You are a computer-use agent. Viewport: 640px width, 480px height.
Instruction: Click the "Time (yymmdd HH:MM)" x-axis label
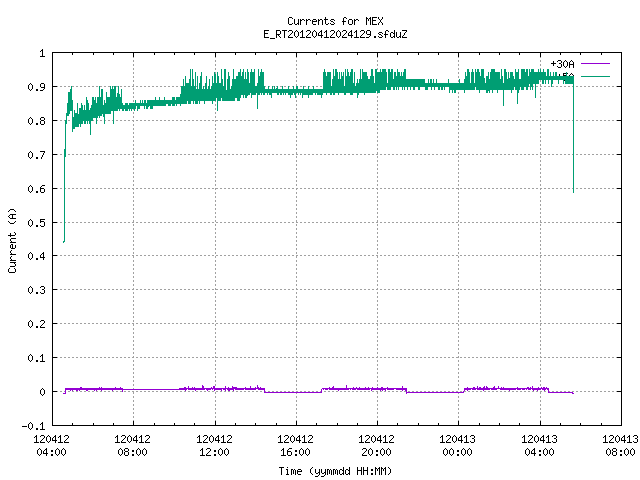coord(335,471)
